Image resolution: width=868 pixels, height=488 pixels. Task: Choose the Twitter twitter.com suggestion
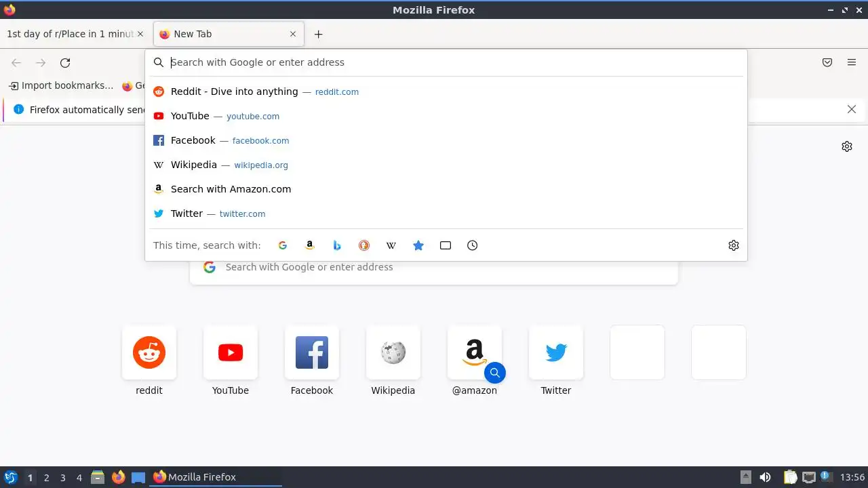(x=446, y=213)
